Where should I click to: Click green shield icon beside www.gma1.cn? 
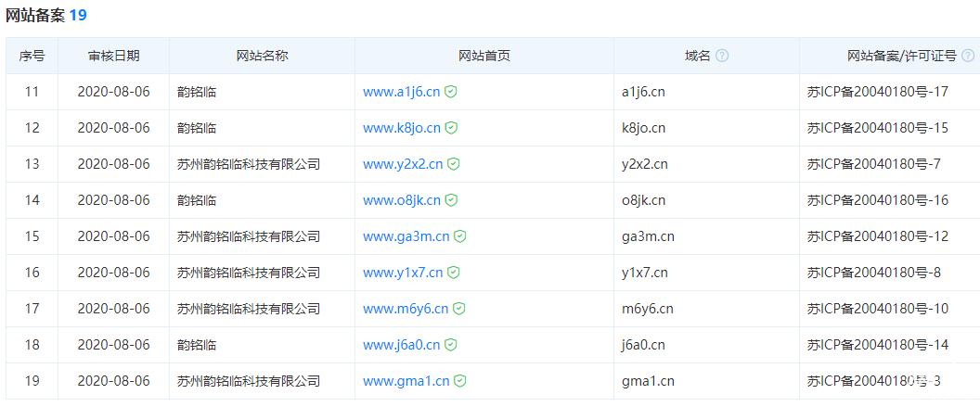click(460, 381)
